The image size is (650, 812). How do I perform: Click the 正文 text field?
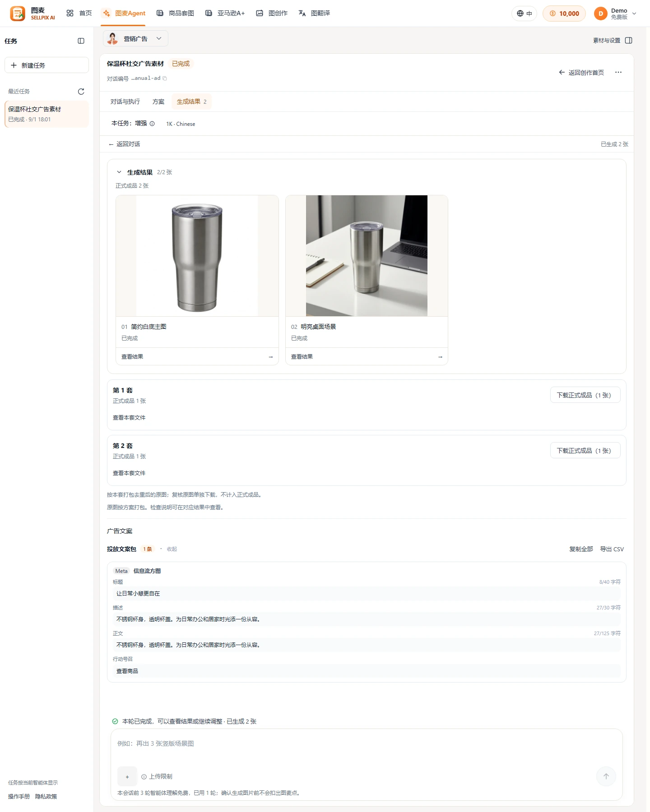pyautogui.click(x=367, y=645)
